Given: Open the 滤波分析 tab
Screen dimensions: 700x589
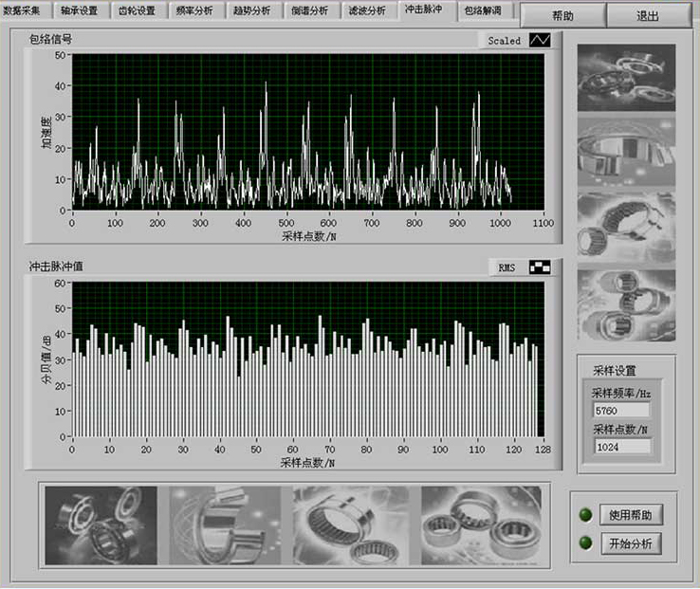Looking at the screenshot, I should click(x=366, y=10).
